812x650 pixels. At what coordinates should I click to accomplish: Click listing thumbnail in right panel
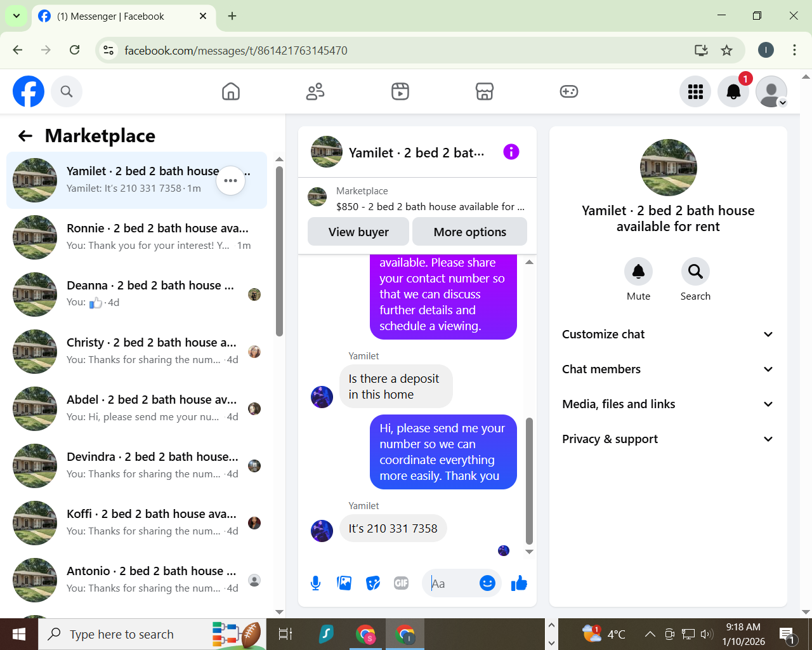[x=669, y=168]
